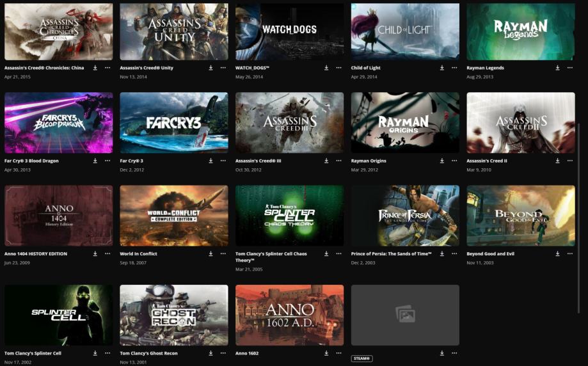Viewport: 588px width, 366px height.
Task: Open the World in Conflict Complete Edition cover
Action: coord(174,216)
